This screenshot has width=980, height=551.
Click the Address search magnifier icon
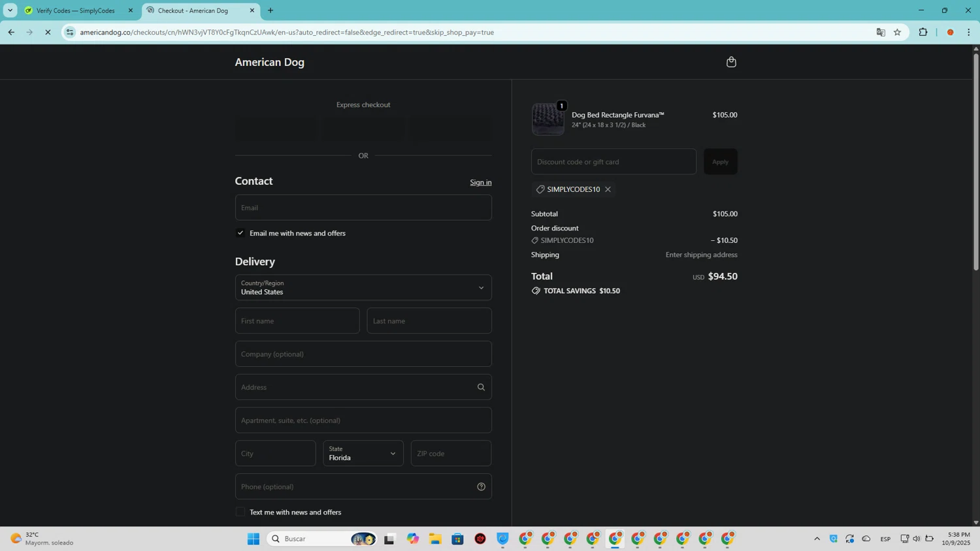point(481,387)
